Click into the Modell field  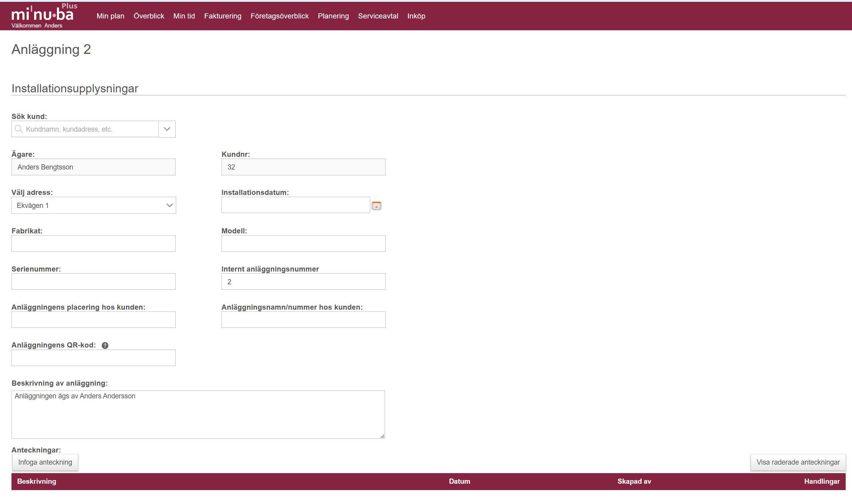tap(303, 243)
